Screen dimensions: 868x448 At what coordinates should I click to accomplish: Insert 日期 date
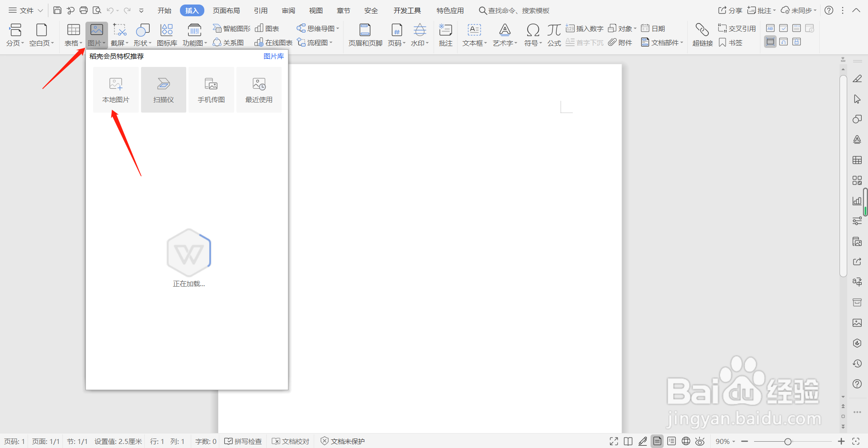pyautogui.click(x=653, y=28)
